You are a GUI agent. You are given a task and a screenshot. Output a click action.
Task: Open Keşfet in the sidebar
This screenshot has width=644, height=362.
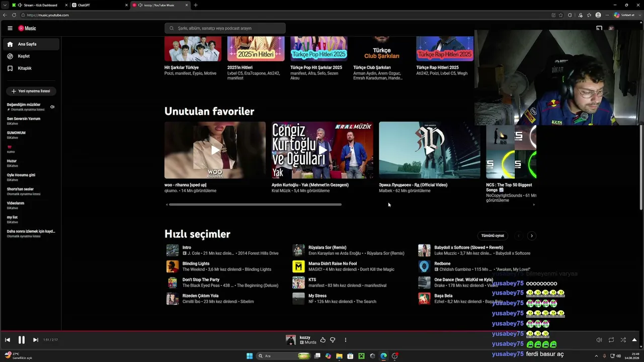point(31,56)
